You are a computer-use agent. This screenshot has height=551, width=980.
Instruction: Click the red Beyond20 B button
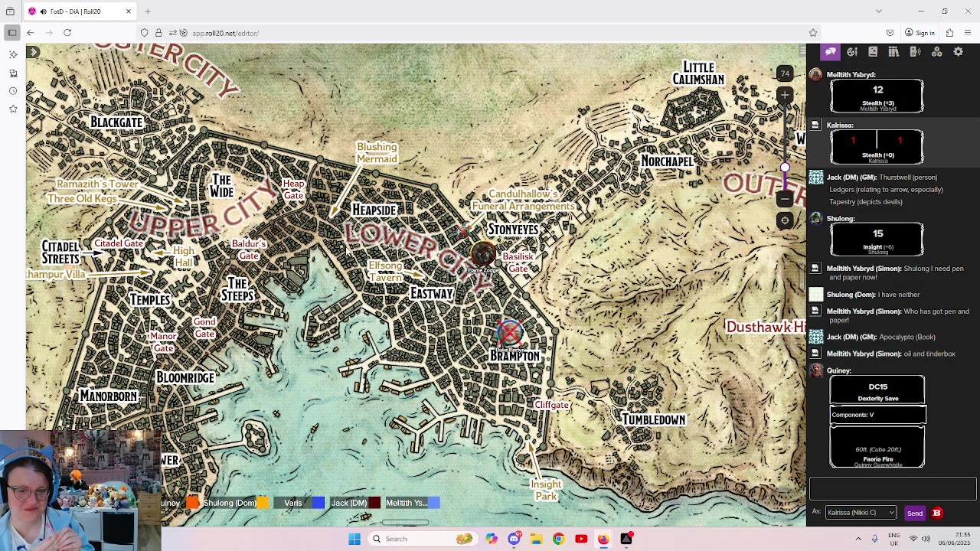[936, 513]
